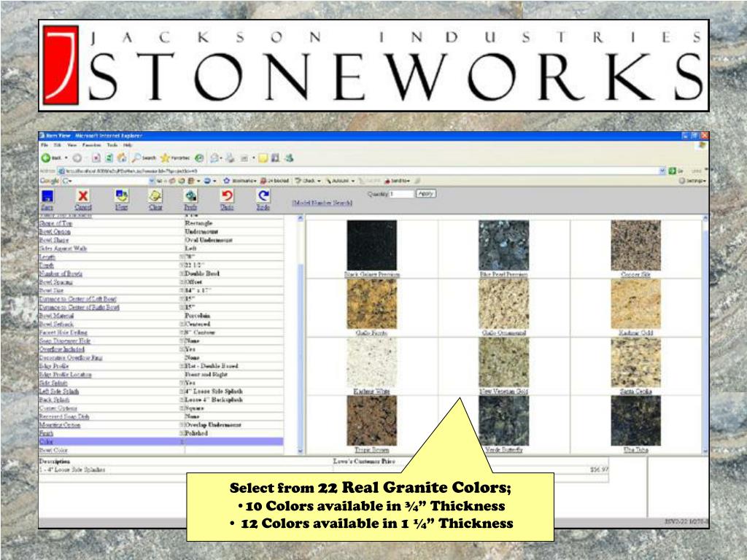
Task: Select the New Venetian Gold granite swatch
Action: coord(503,362)
